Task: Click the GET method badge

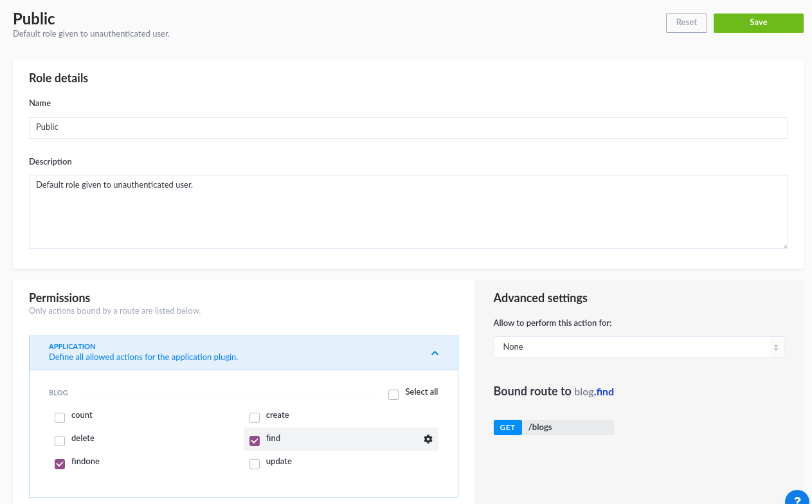Action: point(507,428)
